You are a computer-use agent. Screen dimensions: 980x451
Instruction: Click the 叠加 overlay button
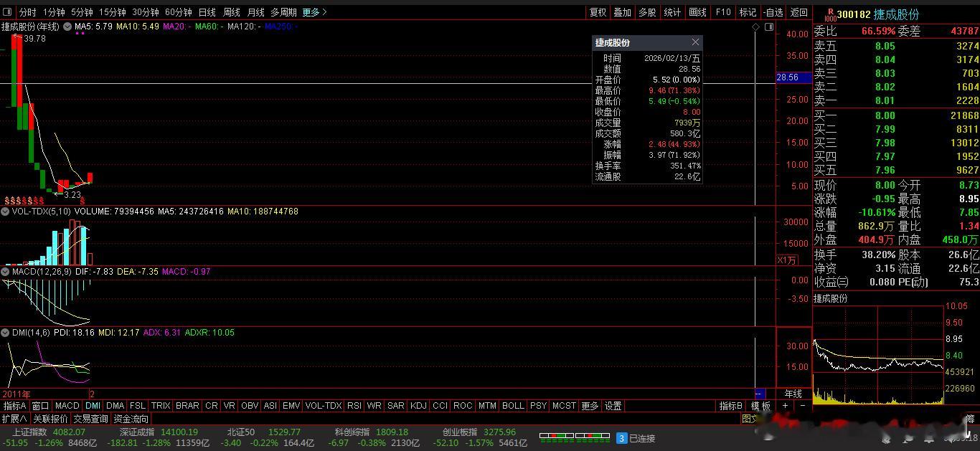[623, 12]
